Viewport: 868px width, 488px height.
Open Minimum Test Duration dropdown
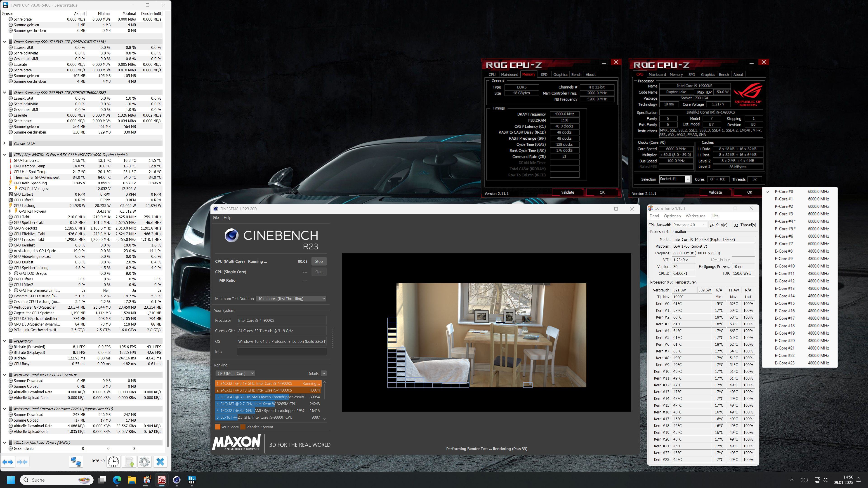[x=291, y=299]
